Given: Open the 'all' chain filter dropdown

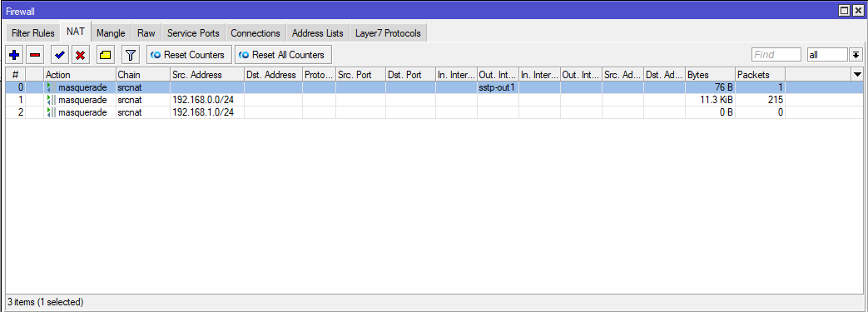Looking at the screenshot, I should 827,55.
